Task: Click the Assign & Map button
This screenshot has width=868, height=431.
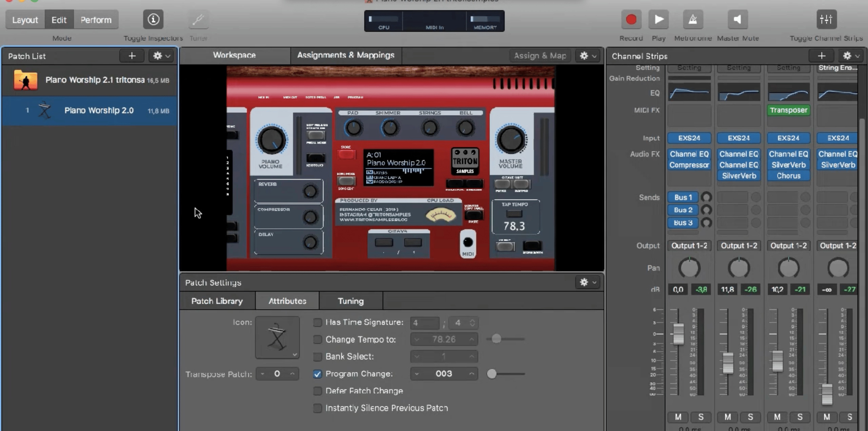Action: pos(540,56)
